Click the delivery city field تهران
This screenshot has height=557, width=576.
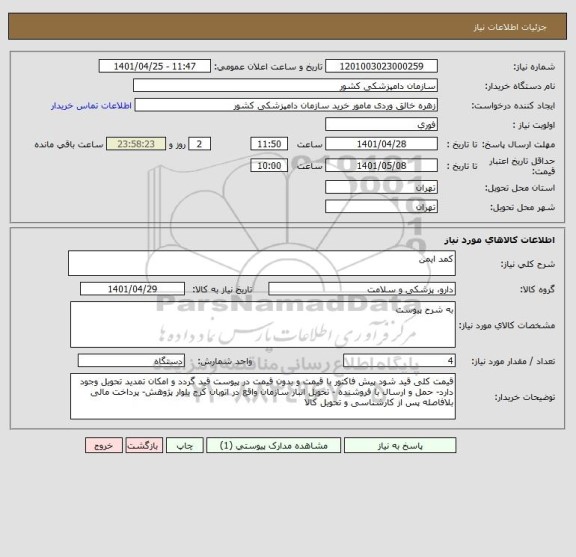pos(381,207)
